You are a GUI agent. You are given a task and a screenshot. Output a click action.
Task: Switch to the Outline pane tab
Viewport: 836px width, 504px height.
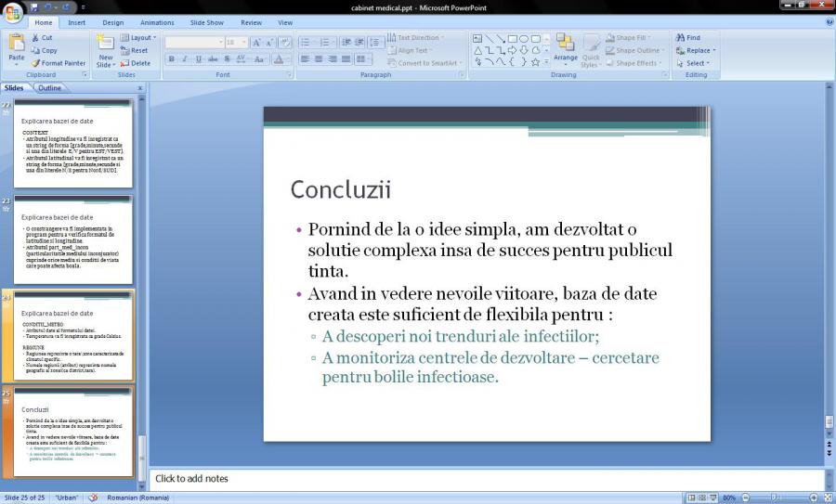[x=49, y=88]
